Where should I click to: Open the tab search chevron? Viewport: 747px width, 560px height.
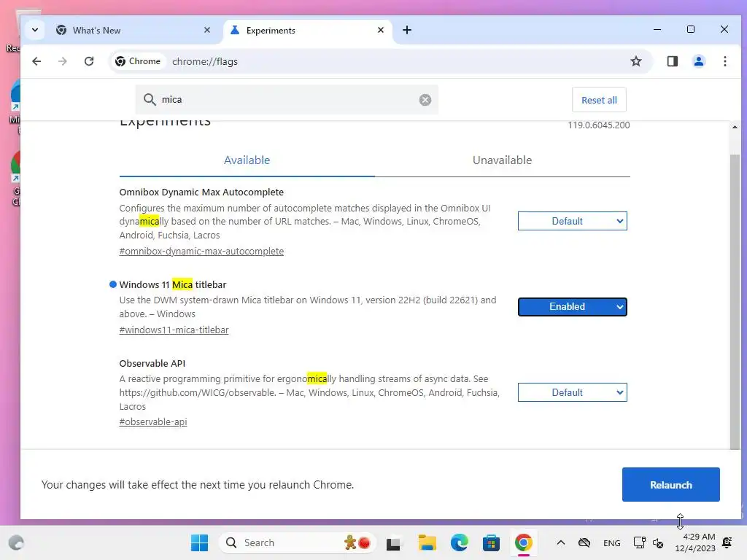35,30
